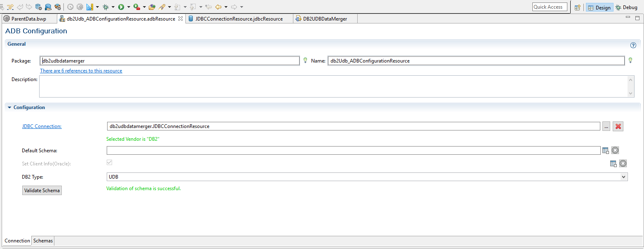Maximize the editor area

point(637,18)
